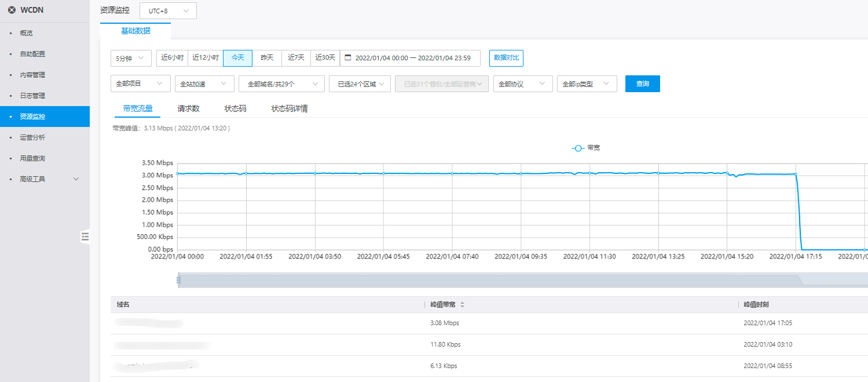The image size is (868, 382).
Task: Select the 近30天 time range
Action: [x=325, y=58]
